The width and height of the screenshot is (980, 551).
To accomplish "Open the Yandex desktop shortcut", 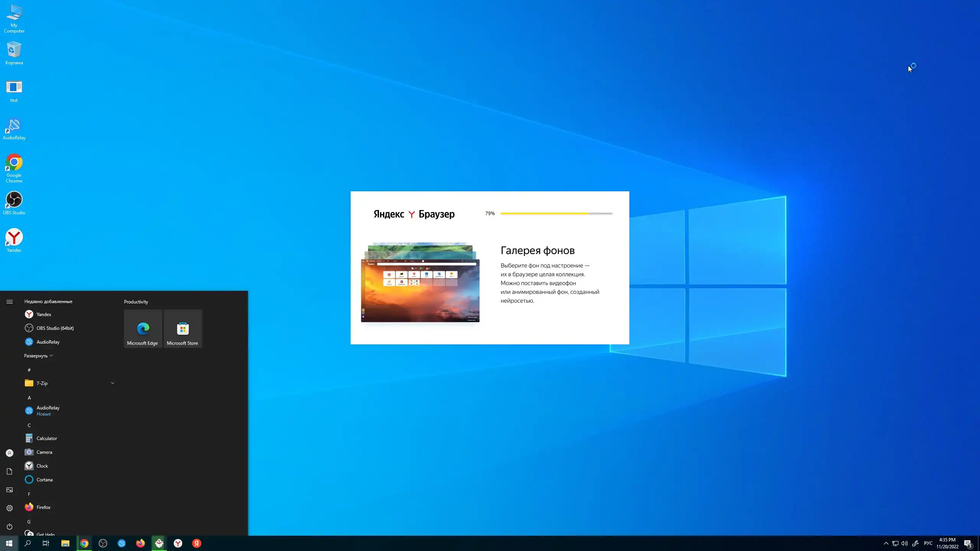I will (x=14, y=240).
